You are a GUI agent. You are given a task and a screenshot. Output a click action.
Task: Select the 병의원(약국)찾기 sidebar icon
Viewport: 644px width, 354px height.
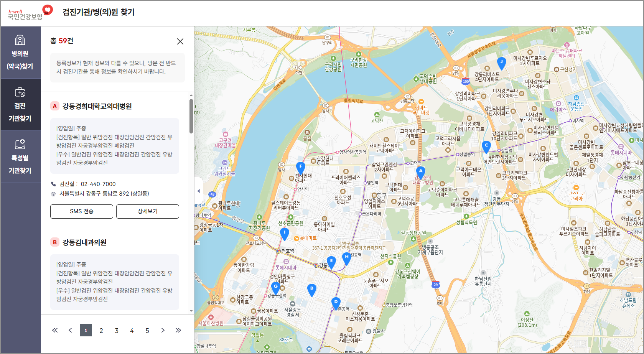coord(21,50)
